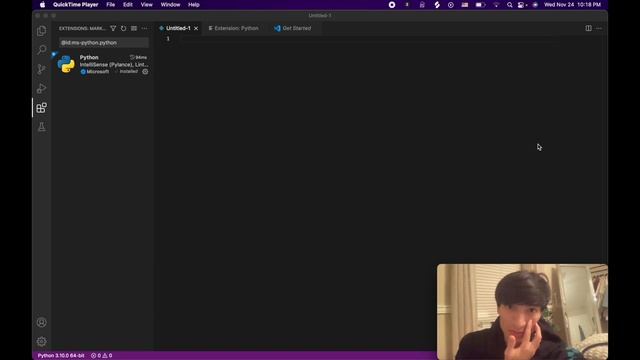Click the filter extensions funnel icon
640x360 pixels.
pyautogui.click(x=113, y=29)
